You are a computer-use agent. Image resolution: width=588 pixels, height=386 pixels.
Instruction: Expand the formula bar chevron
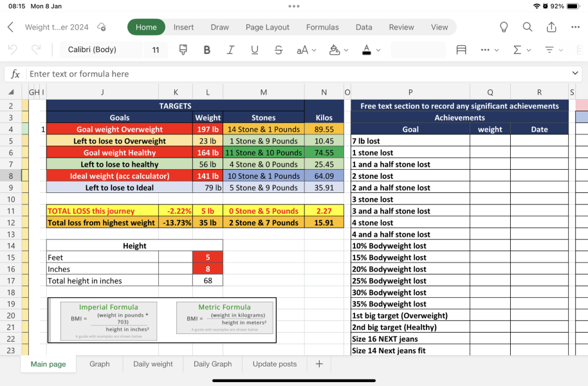coord(576,74)
